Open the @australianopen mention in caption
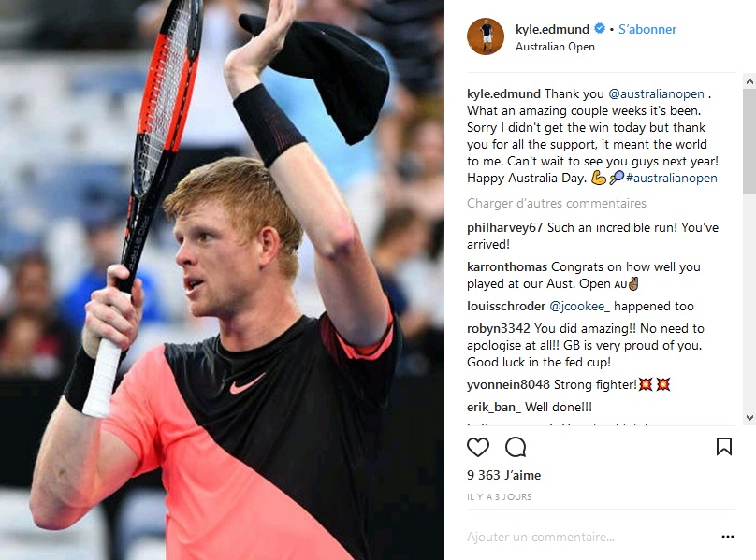Screen dimensions: 756x560 (x=656, y=94)
